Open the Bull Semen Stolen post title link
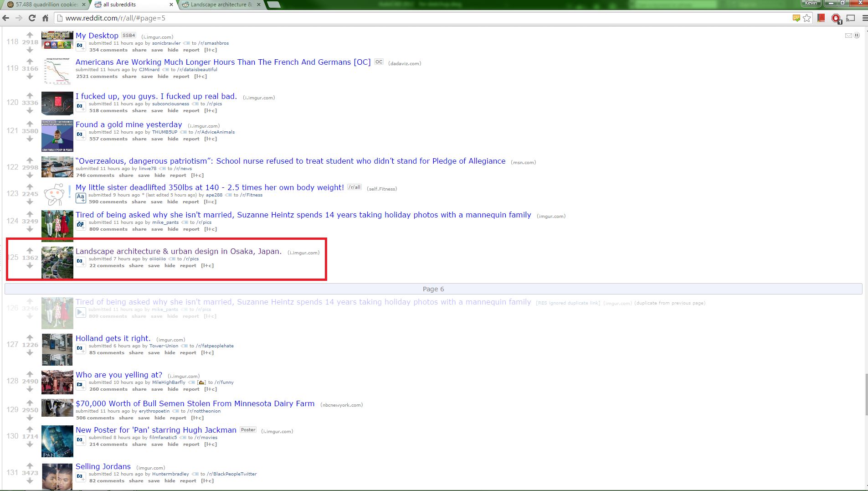The image size is (868, 491). 195,403
